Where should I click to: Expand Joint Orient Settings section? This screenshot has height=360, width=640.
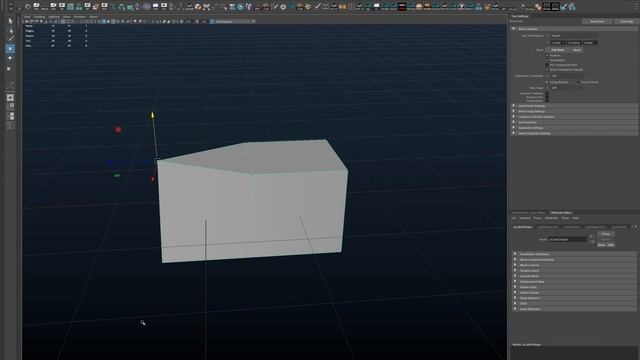575,106
